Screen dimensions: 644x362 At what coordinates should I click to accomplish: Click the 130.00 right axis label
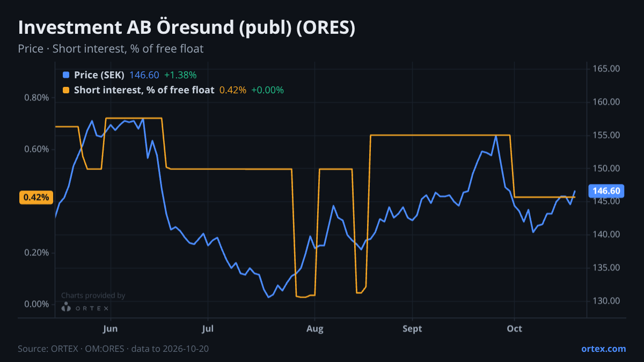606,301
